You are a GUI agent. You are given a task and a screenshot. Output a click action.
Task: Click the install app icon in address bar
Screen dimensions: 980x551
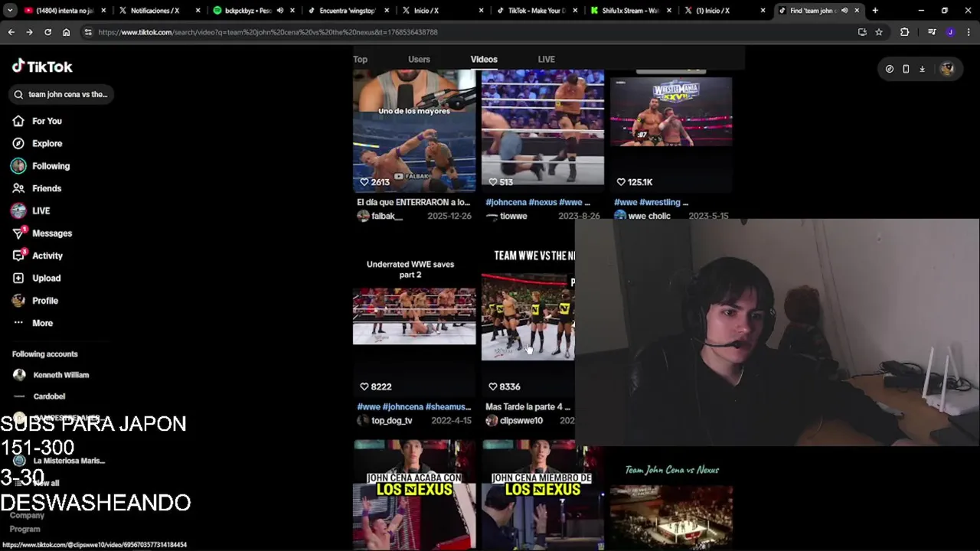862,32
